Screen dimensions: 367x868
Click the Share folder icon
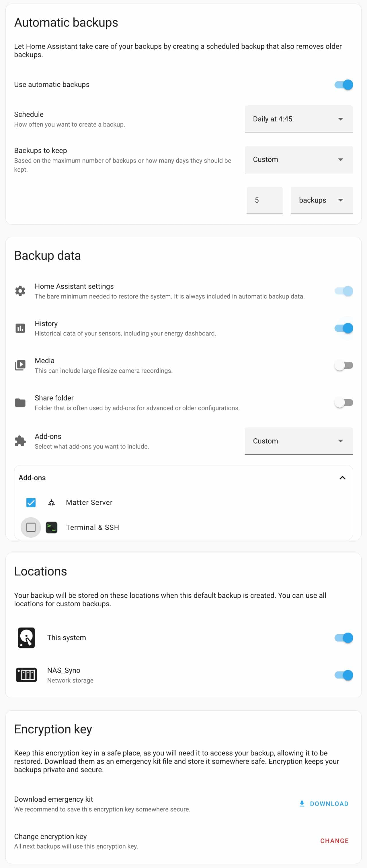[20, 402]
